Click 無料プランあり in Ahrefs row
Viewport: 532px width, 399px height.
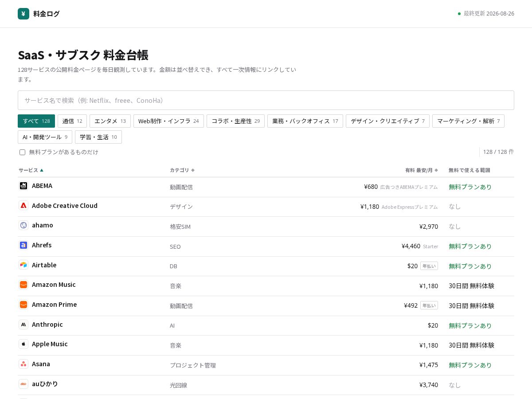click(x=470, y=246)
